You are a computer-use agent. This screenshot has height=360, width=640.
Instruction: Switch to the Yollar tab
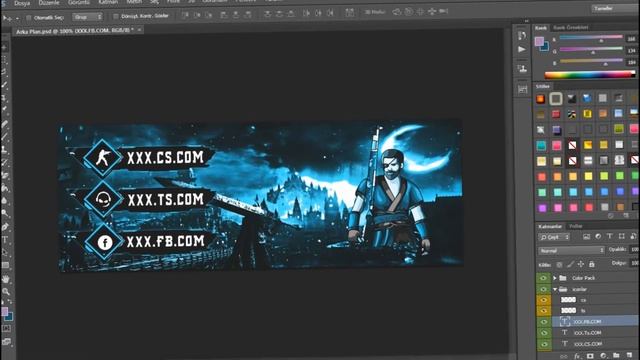(x=576, y=226)
